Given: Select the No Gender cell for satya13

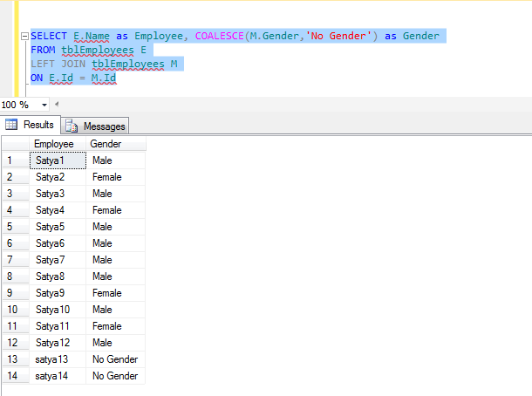Looking at the screenshot, I should pos(114,359).
